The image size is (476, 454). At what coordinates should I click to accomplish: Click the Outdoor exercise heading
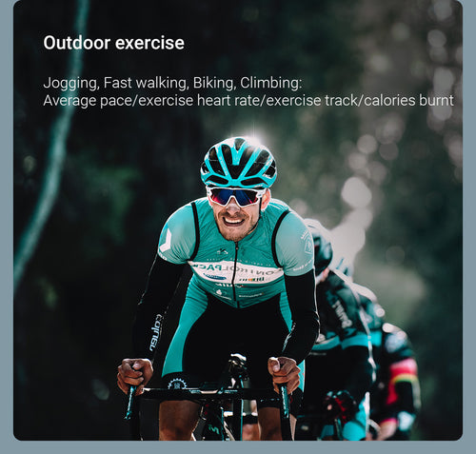click(x=113, y=43)
